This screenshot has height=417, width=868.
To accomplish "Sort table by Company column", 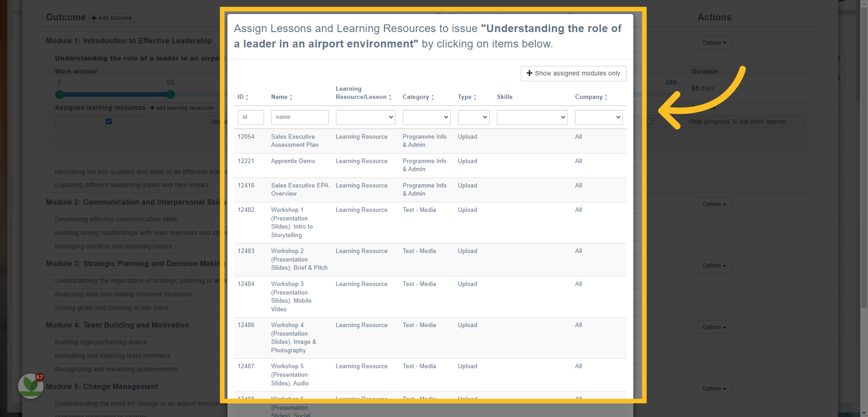I will [591, 97].
